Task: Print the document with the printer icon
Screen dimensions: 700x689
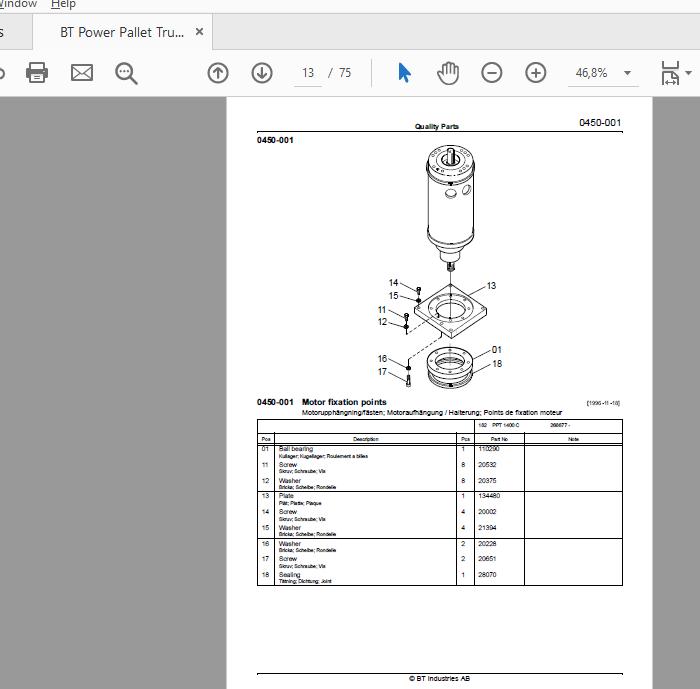Action: pos(37,73)
